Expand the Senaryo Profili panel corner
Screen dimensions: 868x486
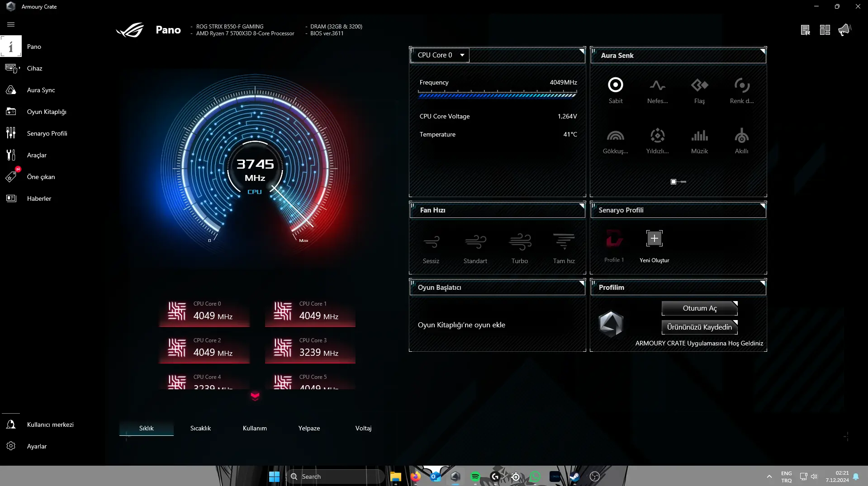click(x=763, y=206)
